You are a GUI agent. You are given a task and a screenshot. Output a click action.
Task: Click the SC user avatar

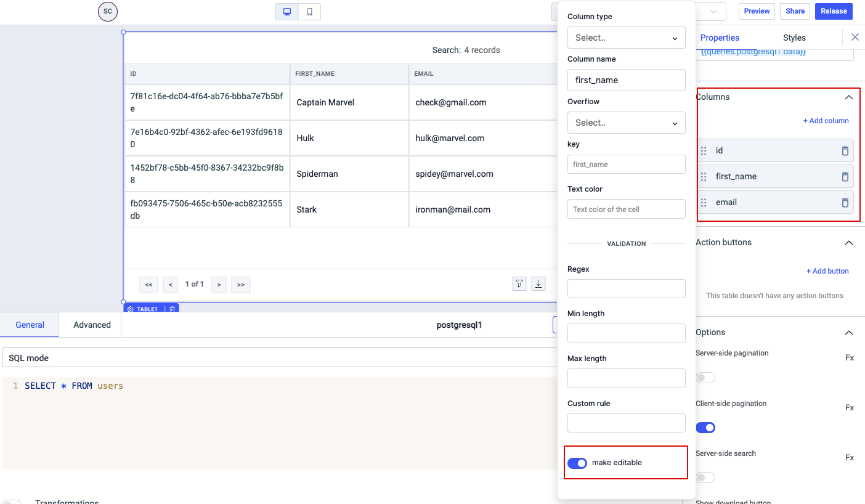coord(108,12)
